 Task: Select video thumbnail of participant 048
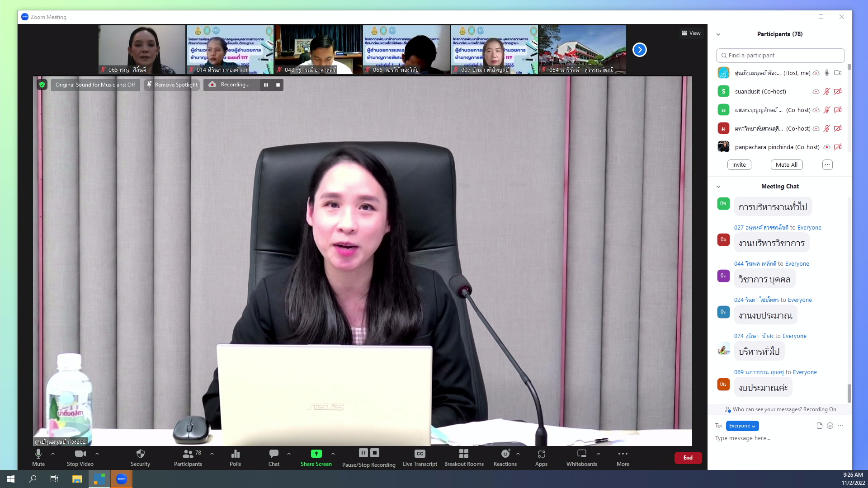[318, 50]
